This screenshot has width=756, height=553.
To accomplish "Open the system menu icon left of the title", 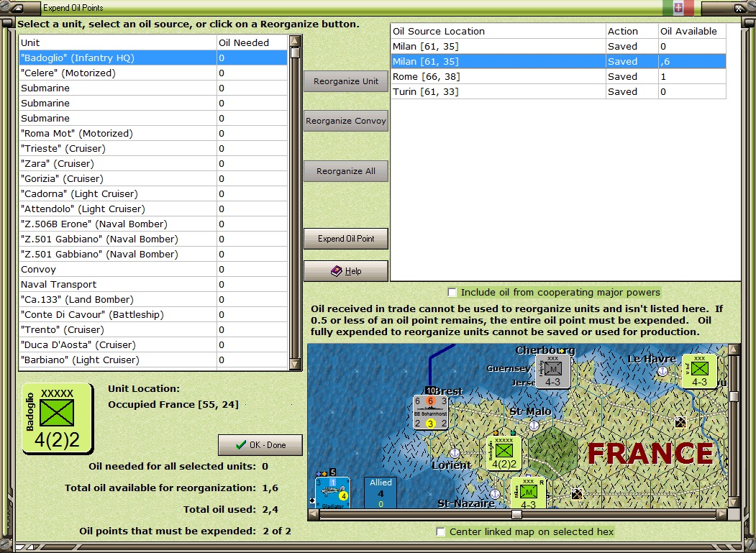I will tap(17, 8).
